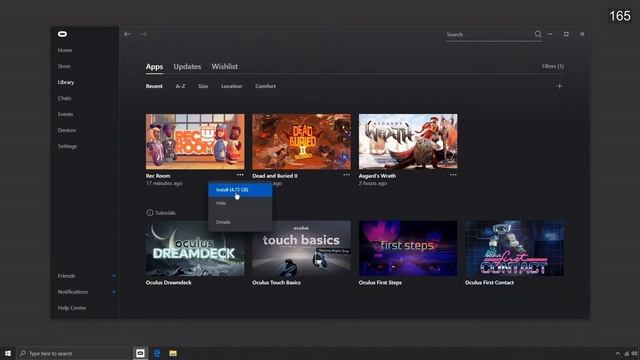Open Dead and Buried II three-dot menu
The height and width of the screenshot is (360, 640).
347,175
